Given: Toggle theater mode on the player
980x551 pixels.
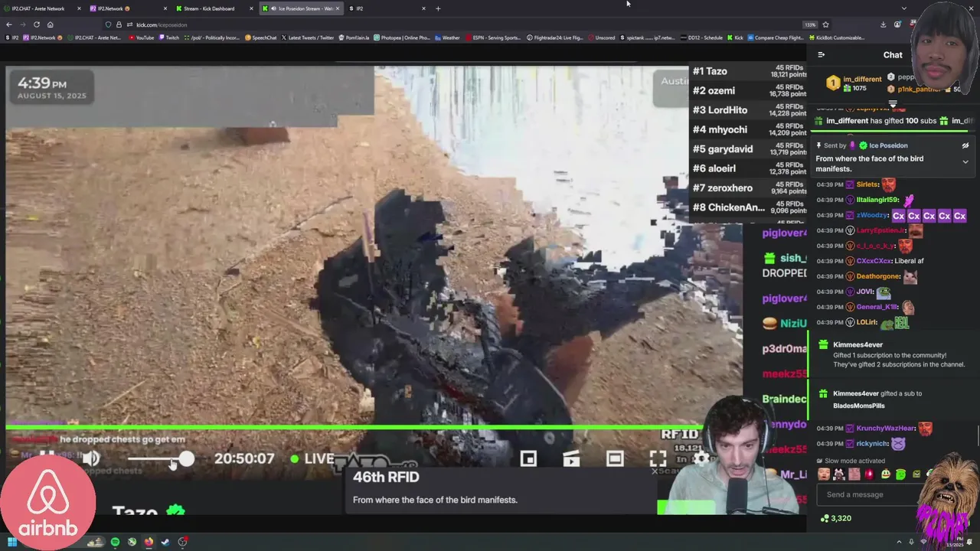Looking at the screenshot, I should [x=615, y=458].
